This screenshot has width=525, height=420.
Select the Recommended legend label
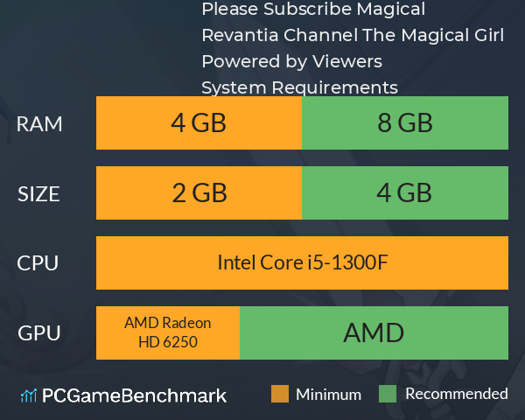(x=457, y=394)
